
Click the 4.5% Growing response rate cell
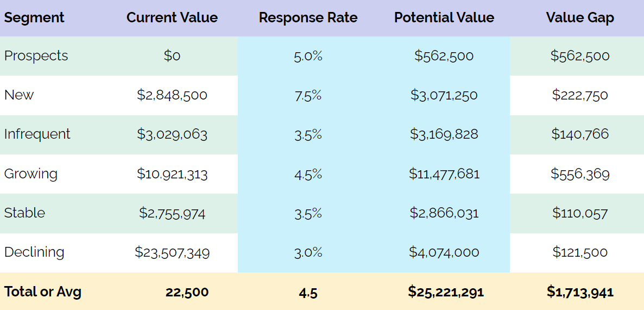click(308, 174)
